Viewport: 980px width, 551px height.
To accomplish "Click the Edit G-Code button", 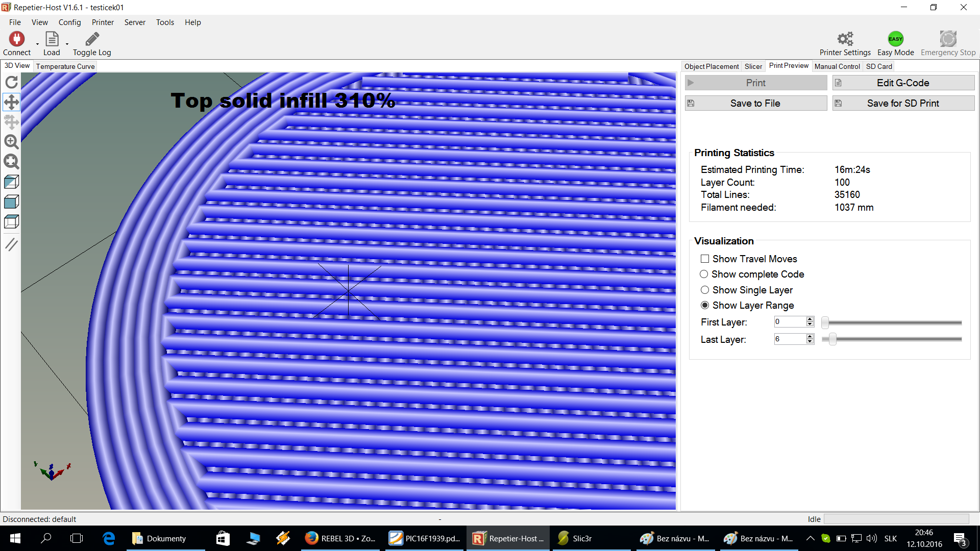I will click(903, 83).
